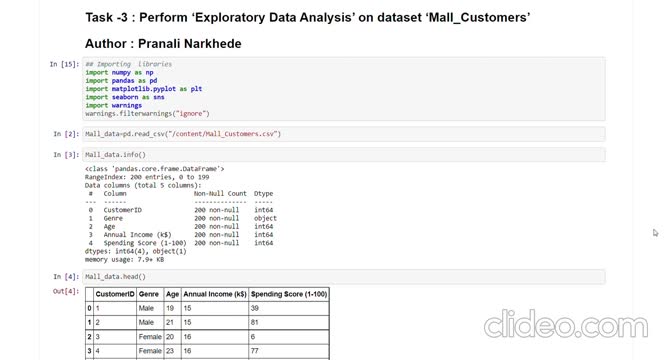Click the In [3] prompt label
This screenshot has width=670, height=360.
(x=66, y=155)
